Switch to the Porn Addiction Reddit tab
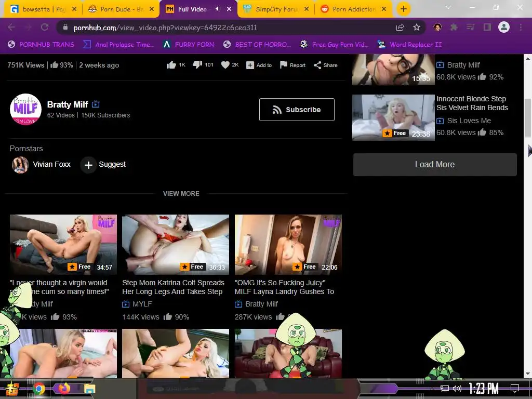The height and width of the screenshot is (399, 532). 353,9
